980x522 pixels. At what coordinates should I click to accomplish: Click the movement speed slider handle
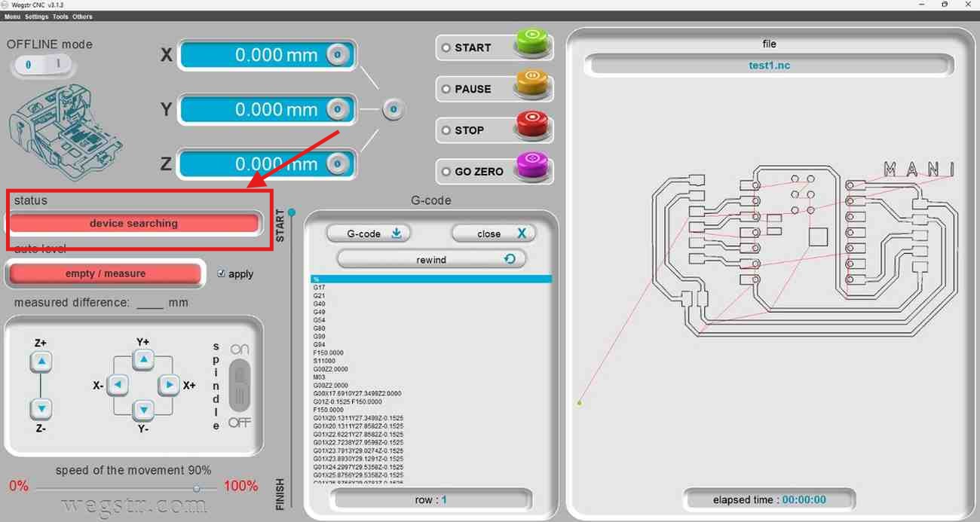click(197, 489)
